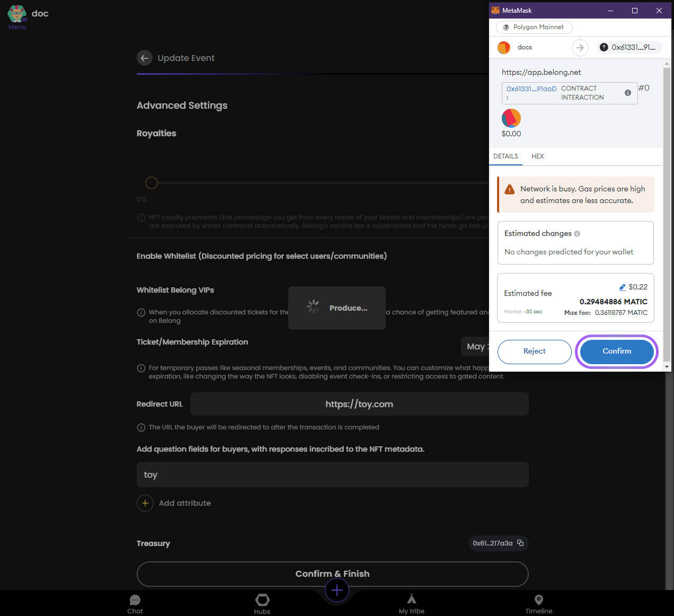Click the center plus create button

[337, 590]
